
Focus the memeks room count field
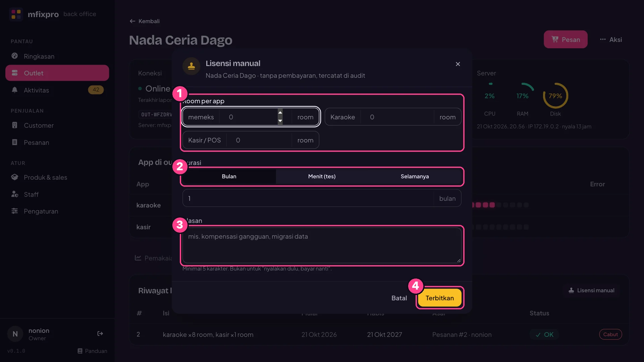pyautogui.click(x=251, y=117)
